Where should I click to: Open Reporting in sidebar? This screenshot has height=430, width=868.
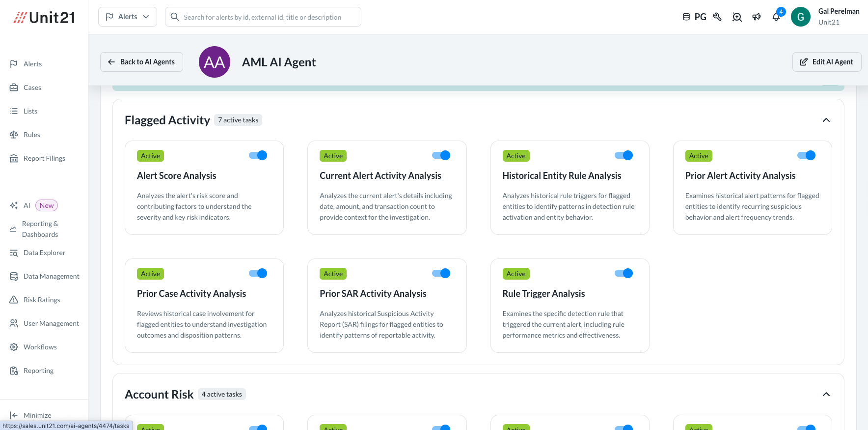pos(38,371)
